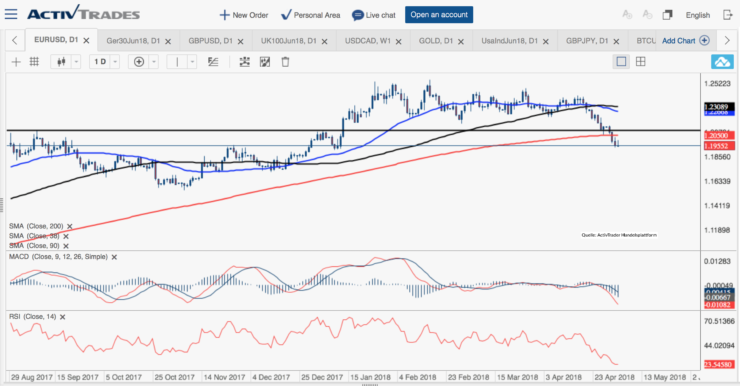Close the UK100Jun18, D1 tab
The height and width of the screenshot is (386, 740).
tap(324, 42)
